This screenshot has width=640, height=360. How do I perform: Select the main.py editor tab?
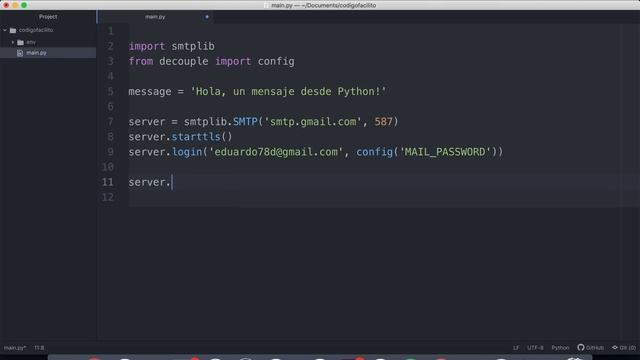pyautogui.click(x=155, y=17)
